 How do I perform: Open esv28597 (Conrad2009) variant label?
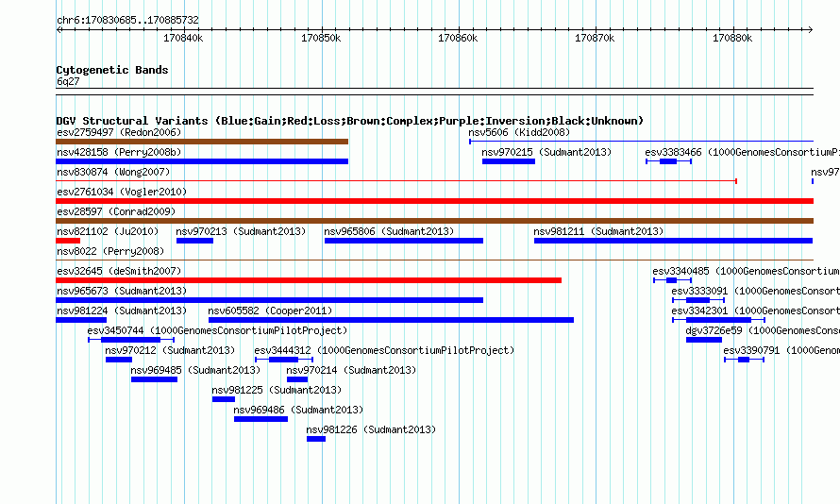[116, 211]
